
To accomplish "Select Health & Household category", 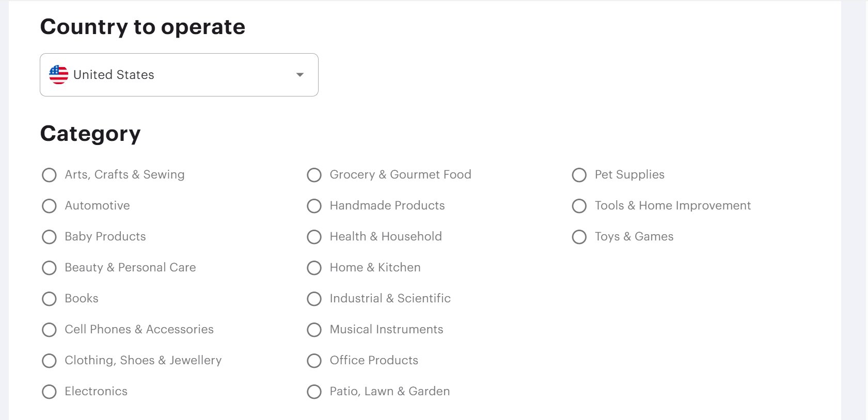I will (314, 237).
